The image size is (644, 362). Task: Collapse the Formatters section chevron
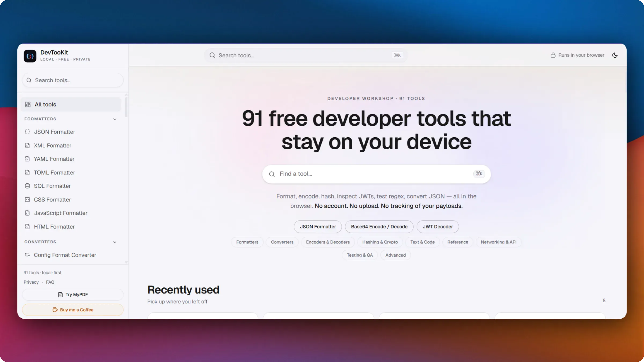coord(115,119)
